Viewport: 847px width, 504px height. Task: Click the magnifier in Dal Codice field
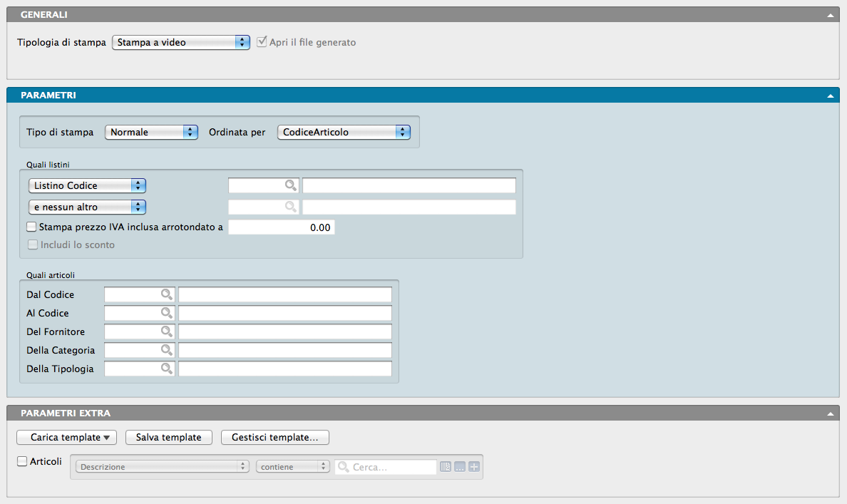pos(166,294)
